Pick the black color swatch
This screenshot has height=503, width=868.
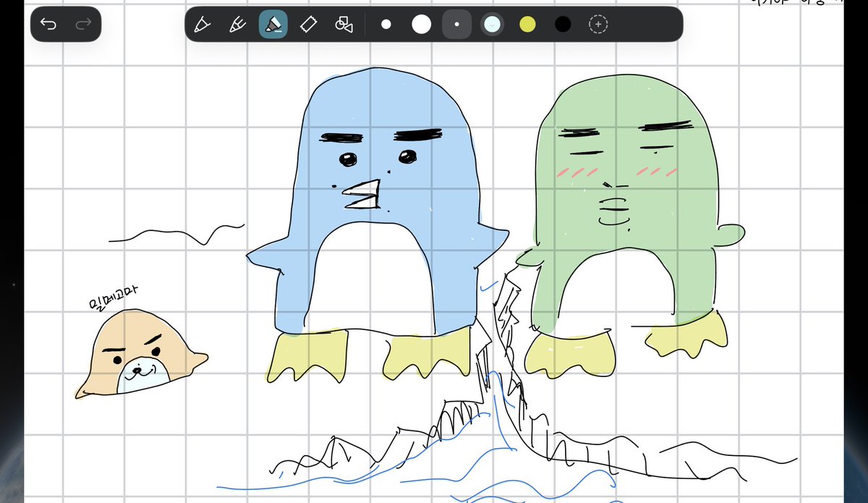pos(563,25)
